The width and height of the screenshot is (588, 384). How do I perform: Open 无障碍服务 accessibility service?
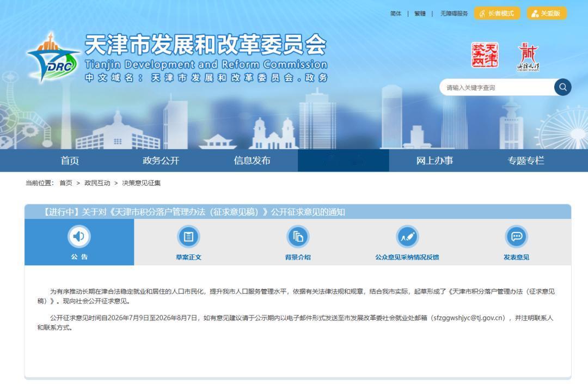(x=454, y=14)
